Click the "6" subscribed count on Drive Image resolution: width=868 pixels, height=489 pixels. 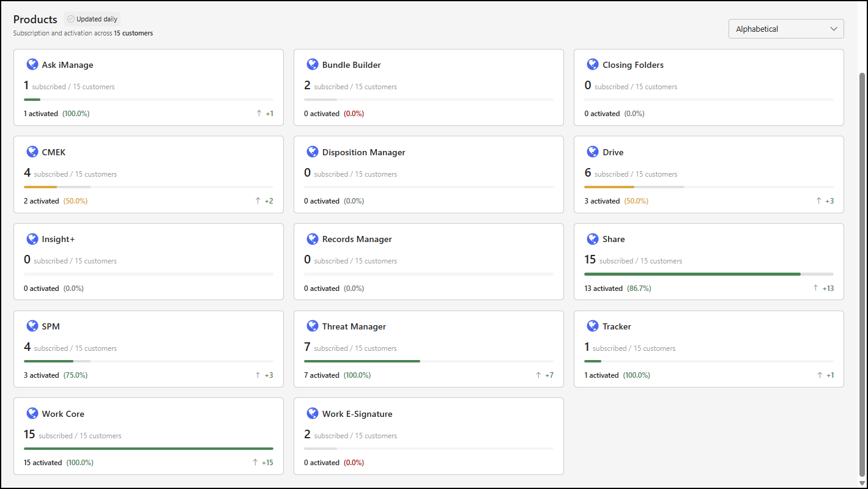[588, 173]
